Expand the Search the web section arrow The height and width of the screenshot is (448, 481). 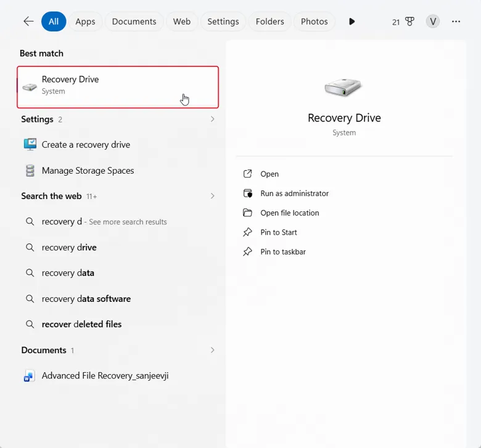[x=212, y=196]
